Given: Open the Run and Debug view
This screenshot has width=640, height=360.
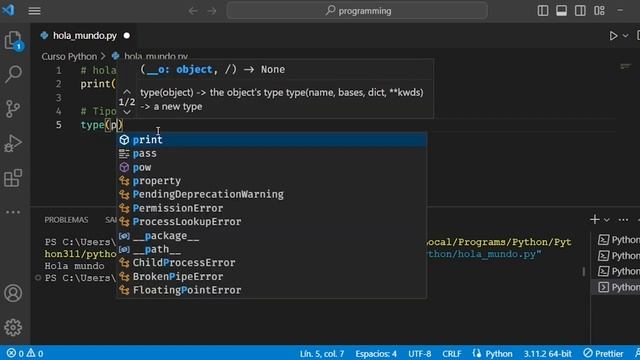Looking at the screenshot, I should [x=13, y=143].
